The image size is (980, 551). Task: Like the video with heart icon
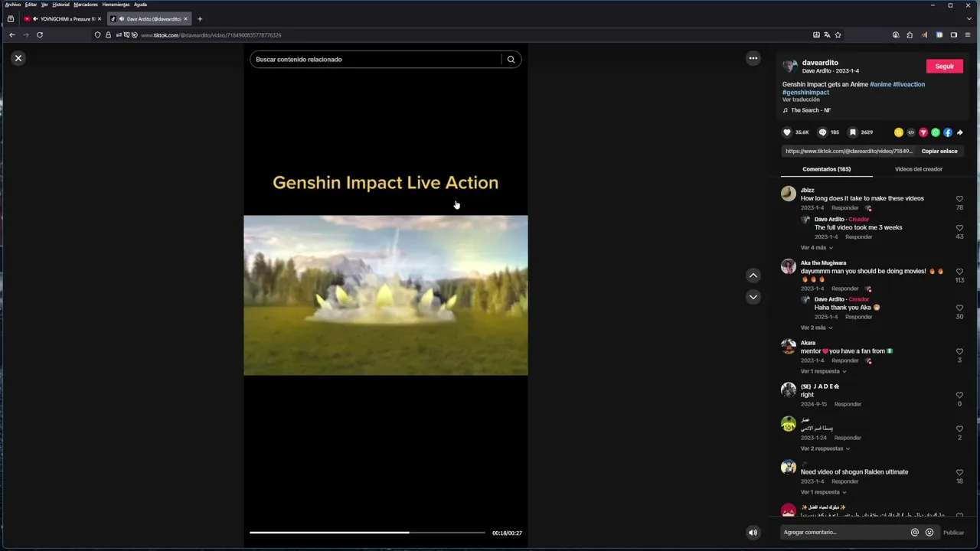[786, 132]
